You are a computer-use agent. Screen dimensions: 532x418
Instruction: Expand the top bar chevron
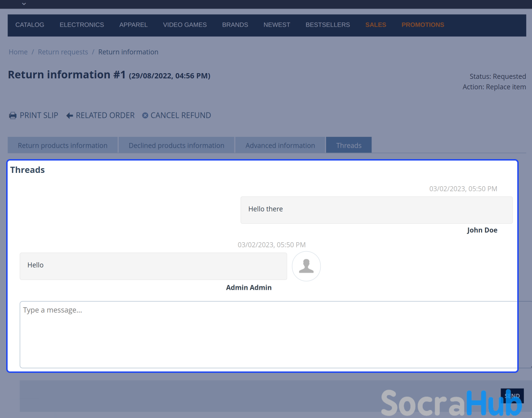coord(24,4)
